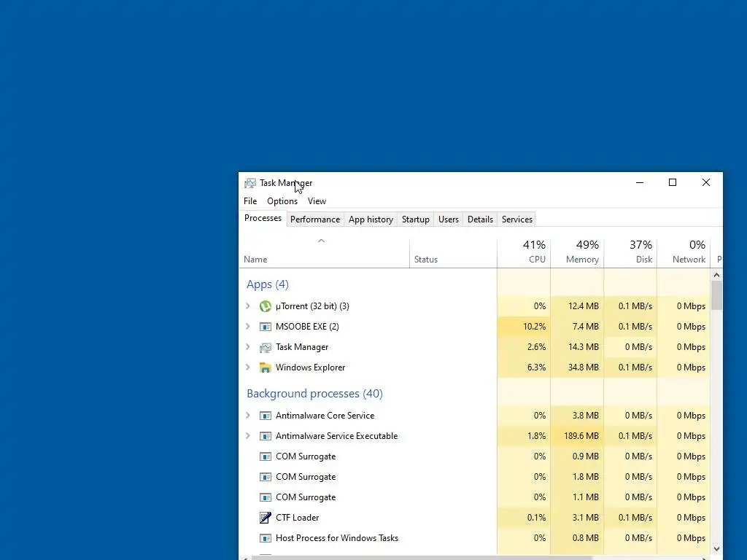This screenshot has height=560, width=747.
Task: Click the vertical scrollbar down arrow
Action: tap(716, 549)
